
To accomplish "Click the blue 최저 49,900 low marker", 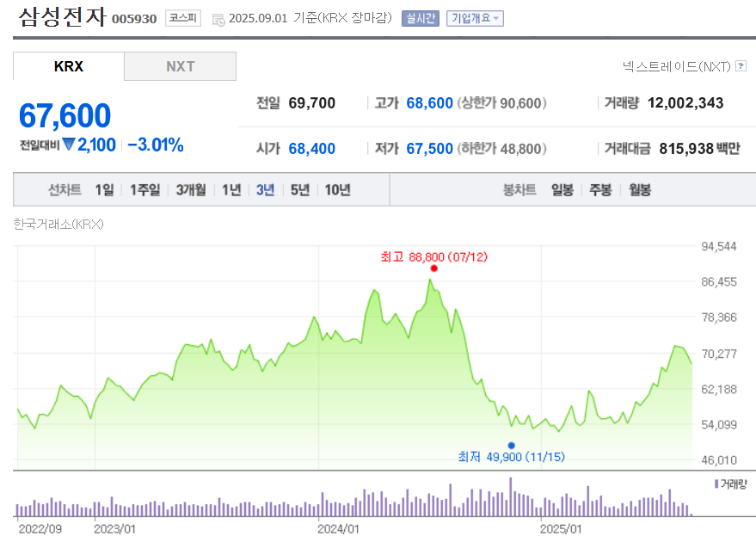I will coord(512,446).
